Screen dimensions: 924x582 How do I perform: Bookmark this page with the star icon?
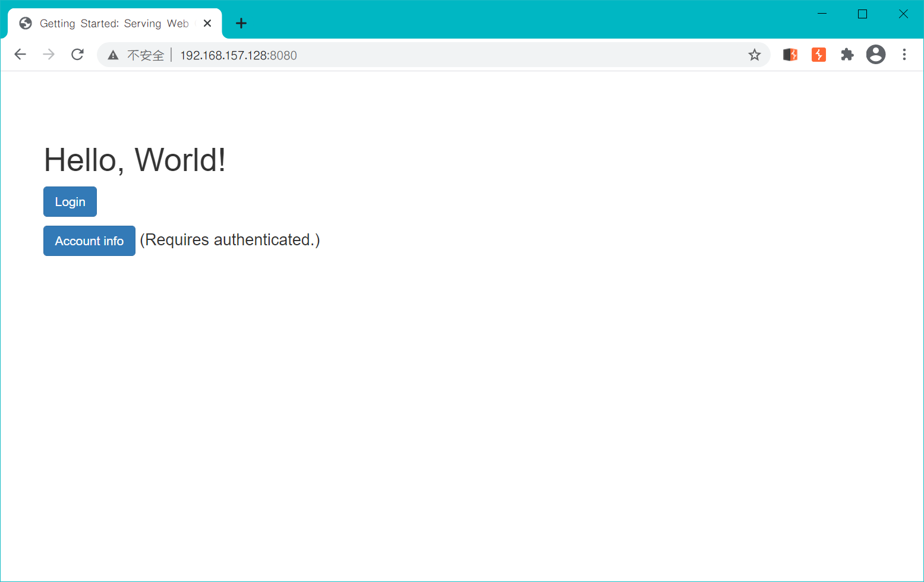755,55
